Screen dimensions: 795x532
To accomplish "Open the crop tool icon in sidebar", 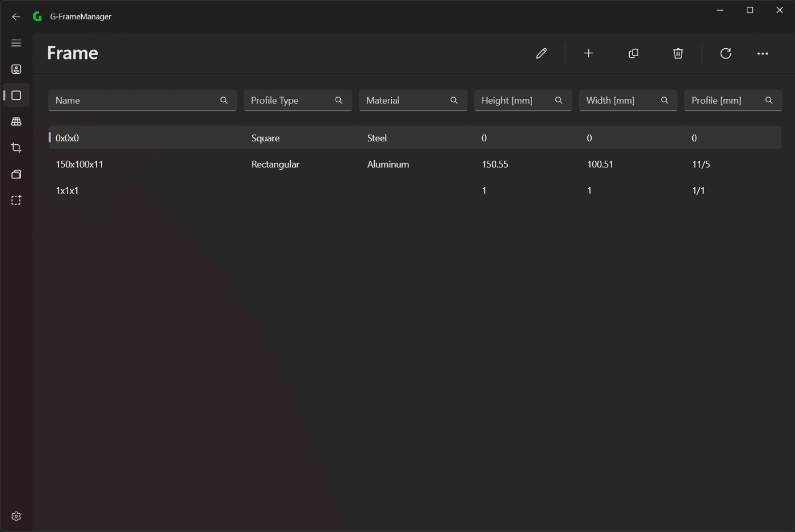I will pos(16,148).
